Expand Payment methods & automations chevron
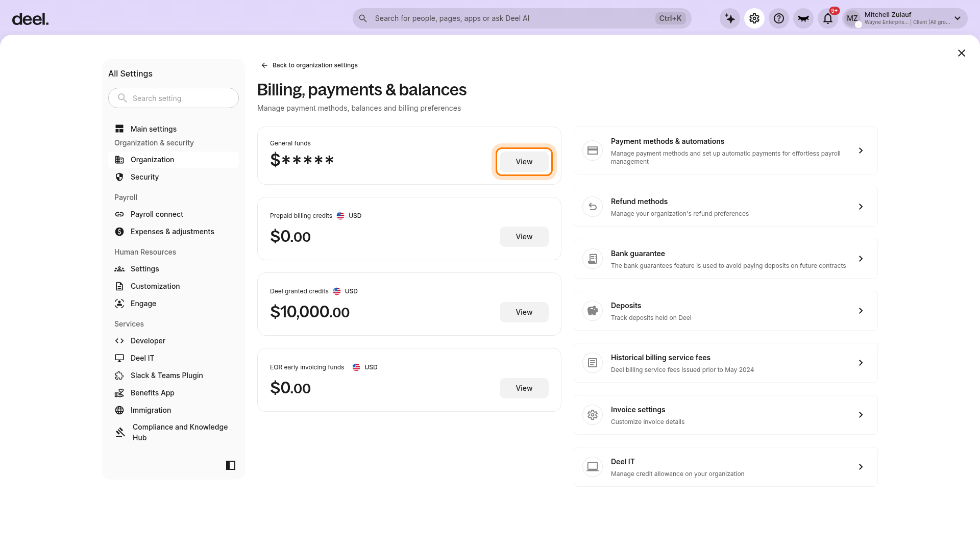980x551 pixels. pyautogui.click(x=861, y=151)
